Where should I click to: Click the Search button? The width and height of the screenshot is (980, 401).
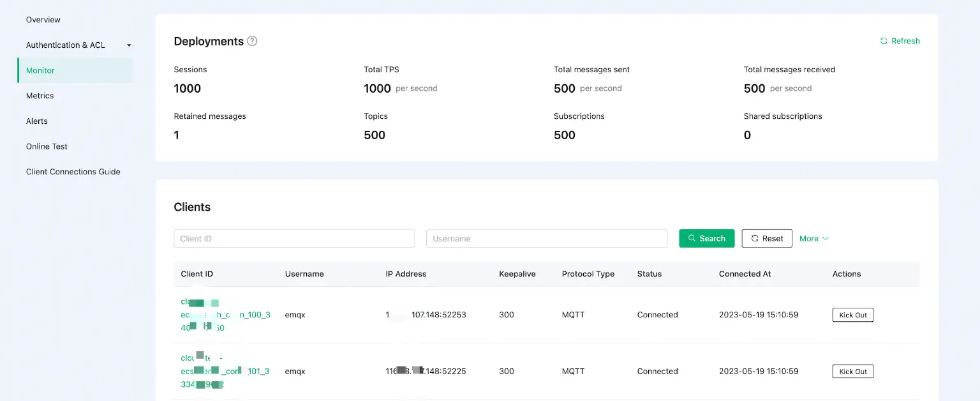pos(706,238)
